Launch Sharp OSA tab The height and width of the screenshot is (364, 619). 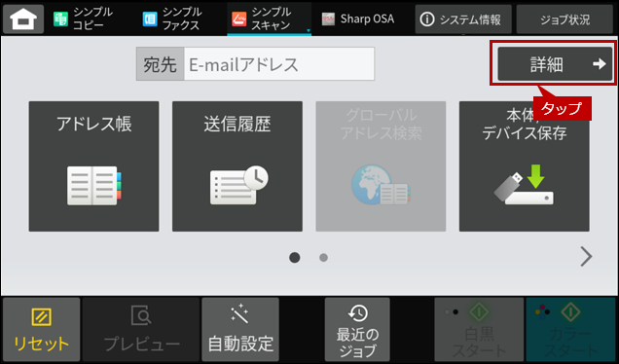tap(358, 18)
